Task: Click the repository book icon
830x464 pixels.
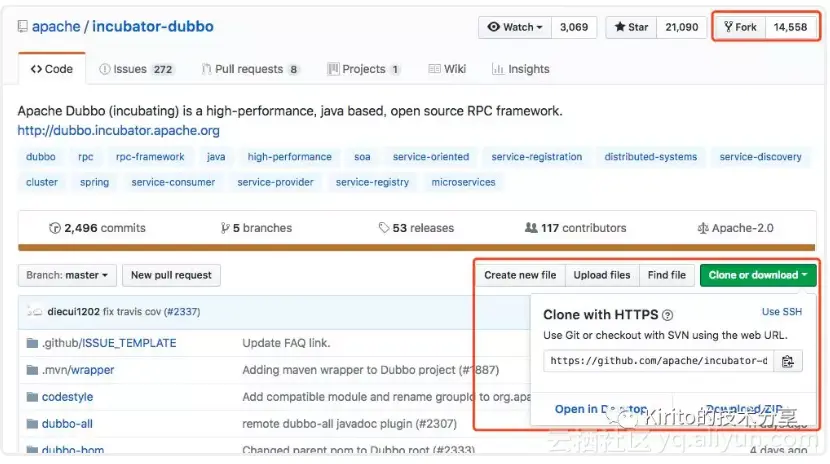Action: tap(22, 27)
